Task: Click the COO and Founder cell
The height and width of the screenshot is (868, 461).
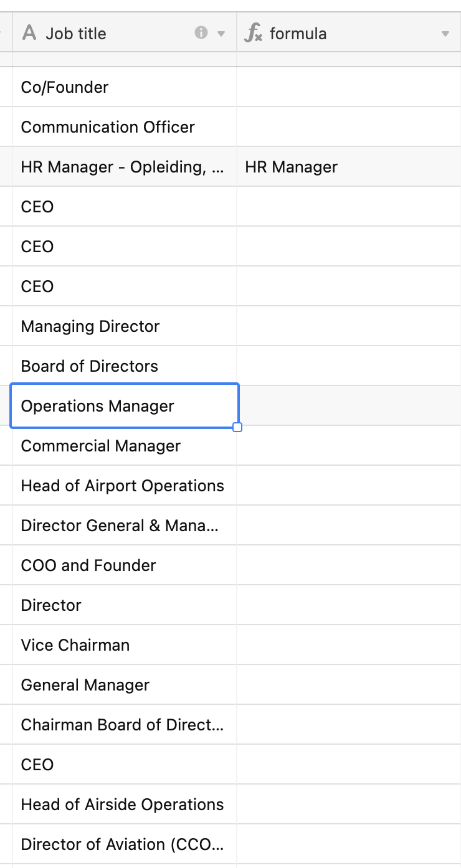Action: pos(124,565)
